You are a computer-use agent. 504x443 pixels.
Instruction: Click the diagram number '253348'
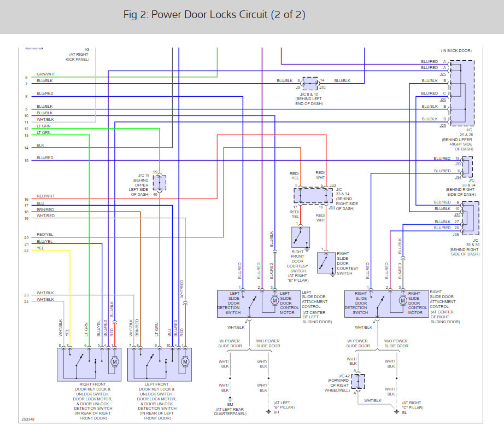tap(28, 419)
